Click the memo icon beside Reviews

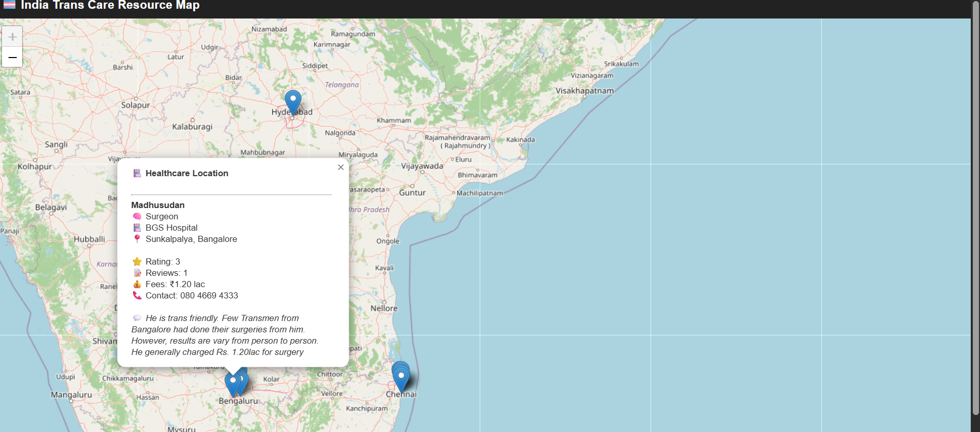(x=137, y=273)
